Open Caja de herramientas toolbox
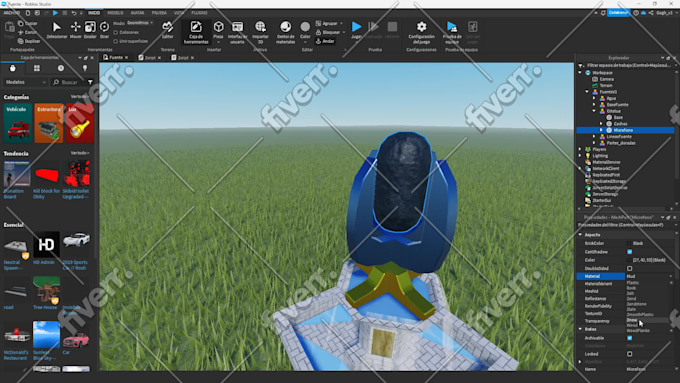Image resolution: width=680 pixels, height=383 pixels. coord(196,32)
